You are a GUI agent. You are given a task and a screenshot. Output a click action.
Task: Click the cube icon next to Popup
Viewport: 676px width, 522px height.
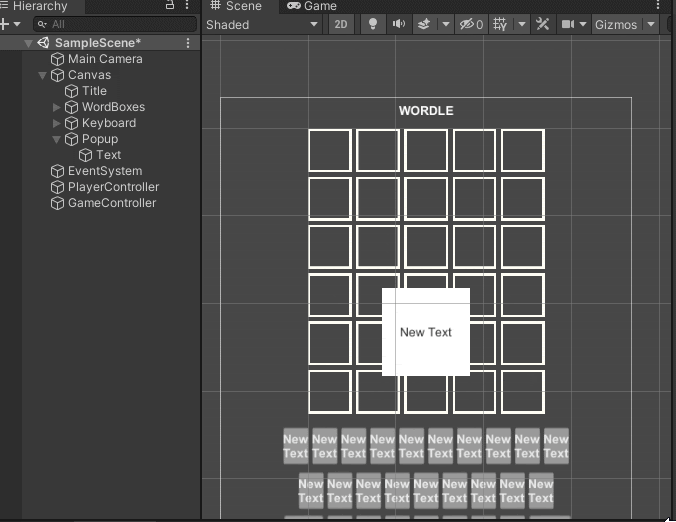coord(71,139)
